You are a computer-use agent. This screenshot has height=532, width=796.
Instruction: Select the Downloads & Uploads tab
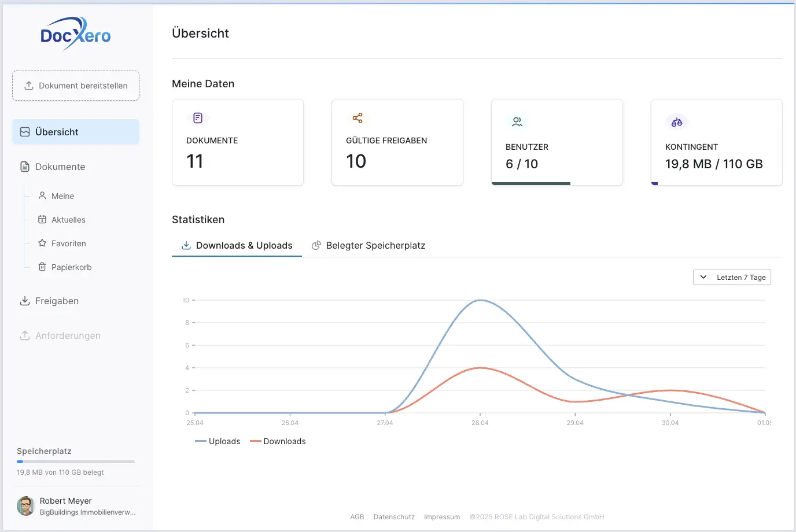tap(237, 246)
